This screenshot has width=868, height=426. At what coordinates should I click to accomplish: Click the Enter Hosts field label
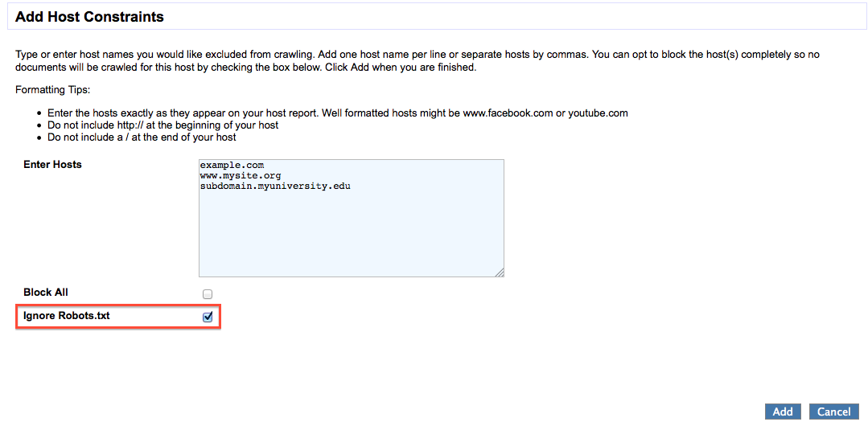pyautogui.click(x=52, y=165)
